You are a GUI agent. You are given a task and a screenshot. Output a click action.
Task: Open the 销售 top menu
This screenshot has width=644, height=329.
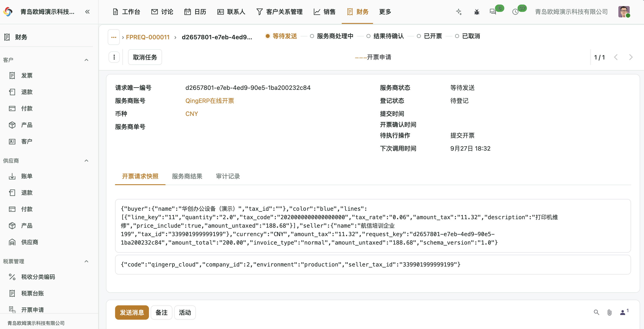[x=325, y=12]
